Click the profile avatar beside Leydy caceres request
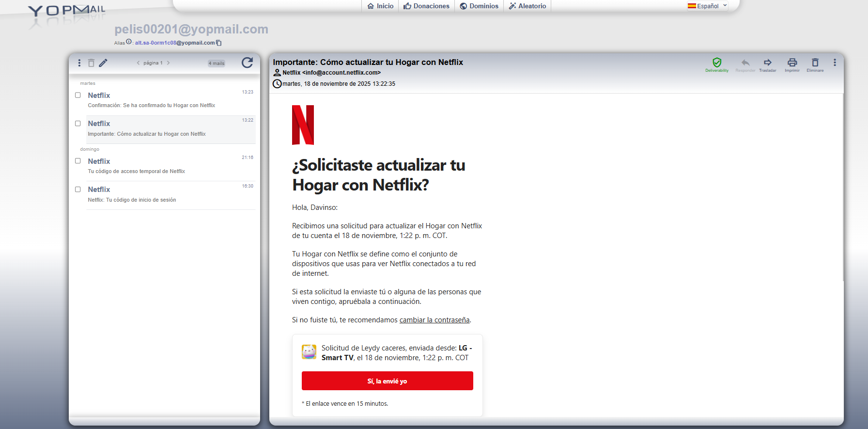Viewport: 868px width, 429px height. tap(309, 352)
